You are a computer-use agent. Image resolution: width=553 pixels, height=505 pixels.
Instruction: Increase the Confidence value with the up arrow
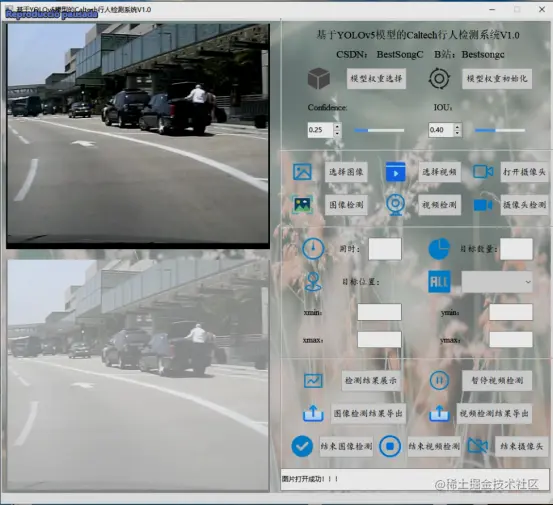click(x=338, y=126)
